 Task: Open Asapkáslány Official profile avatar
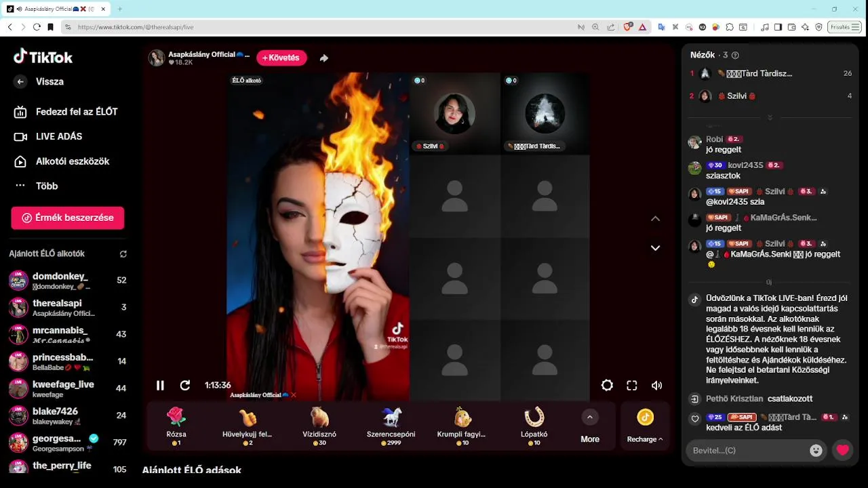point(157,58)
